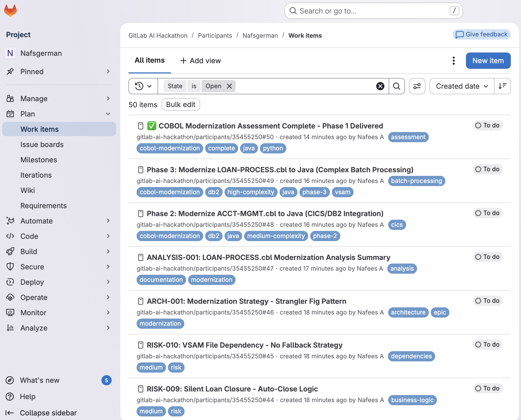Toggle To do status on Phase 3 item
Image resolution: width=521 pixels, height=420 pixels.
click(487, 169)
